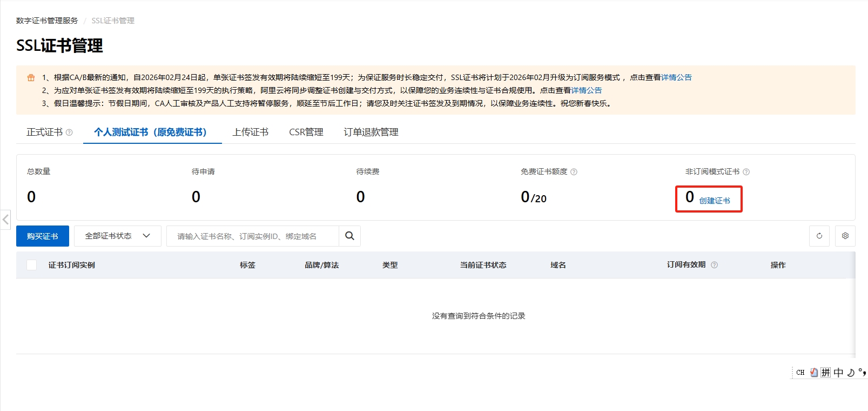Switch to the 上传证书 tab

[x=250, y=132]
